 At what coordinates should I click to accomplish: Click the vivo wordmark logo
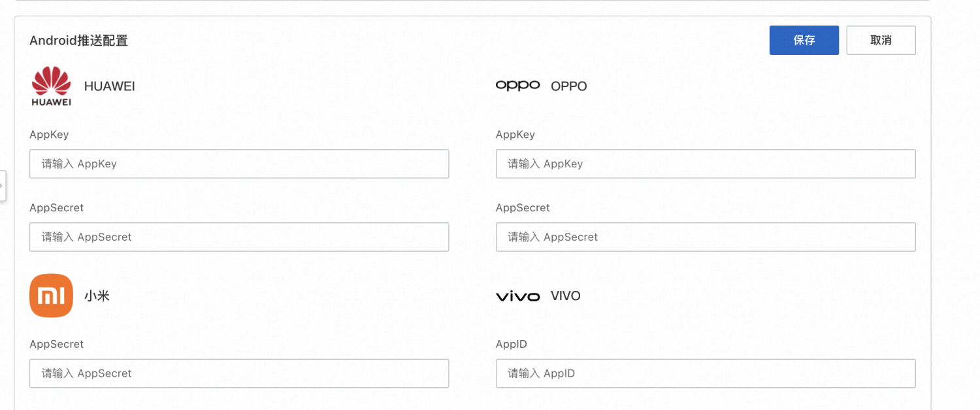tap(518, 296)
